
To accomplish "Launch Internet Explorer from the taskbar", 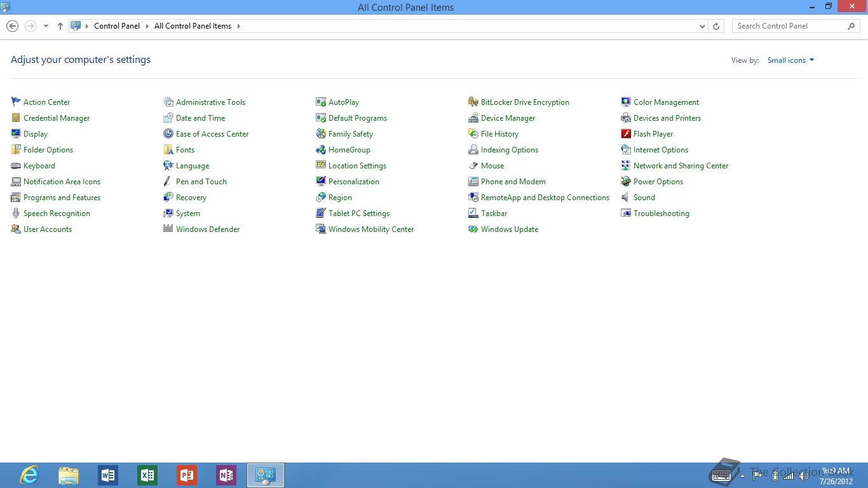I will tap(29, 475).
